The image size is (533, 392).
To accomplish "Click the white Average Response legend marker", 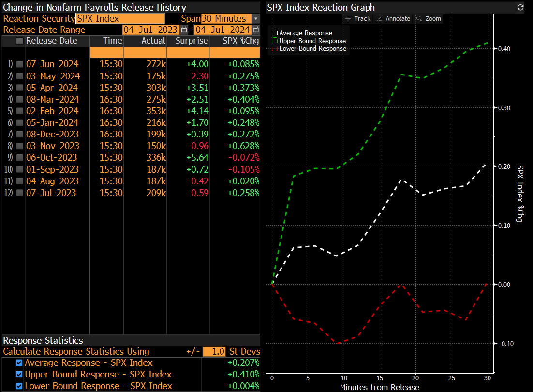I will [275, 33].
